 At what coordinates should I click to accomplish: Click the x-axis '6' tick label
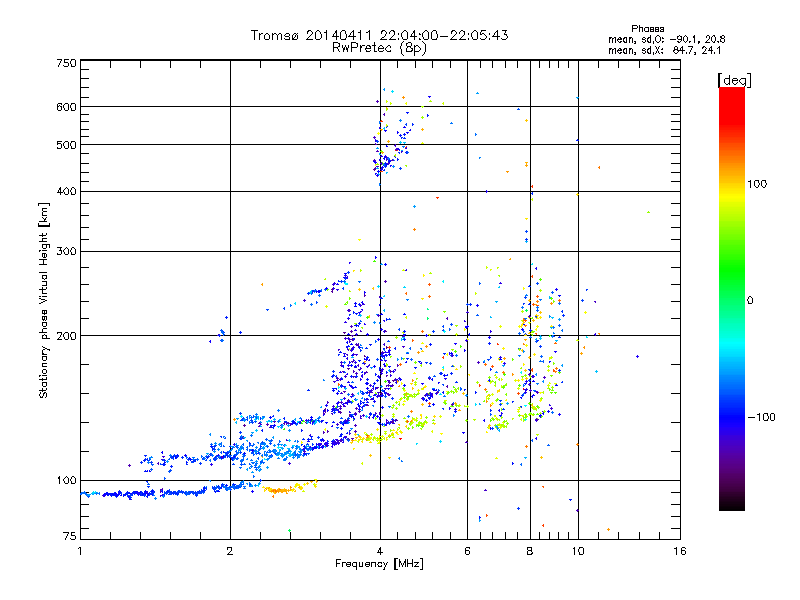[467, 551]
